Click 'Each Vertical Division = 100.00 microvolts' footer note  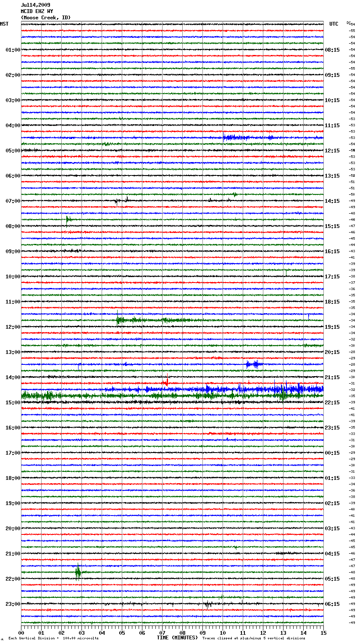(x=53, y=638)
